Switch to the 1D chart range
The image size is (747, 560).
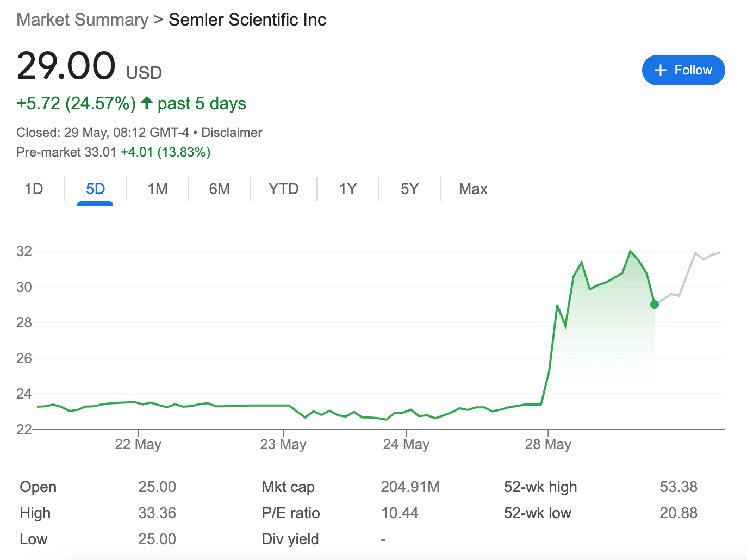pyautogui.click(x=34, y=189)
